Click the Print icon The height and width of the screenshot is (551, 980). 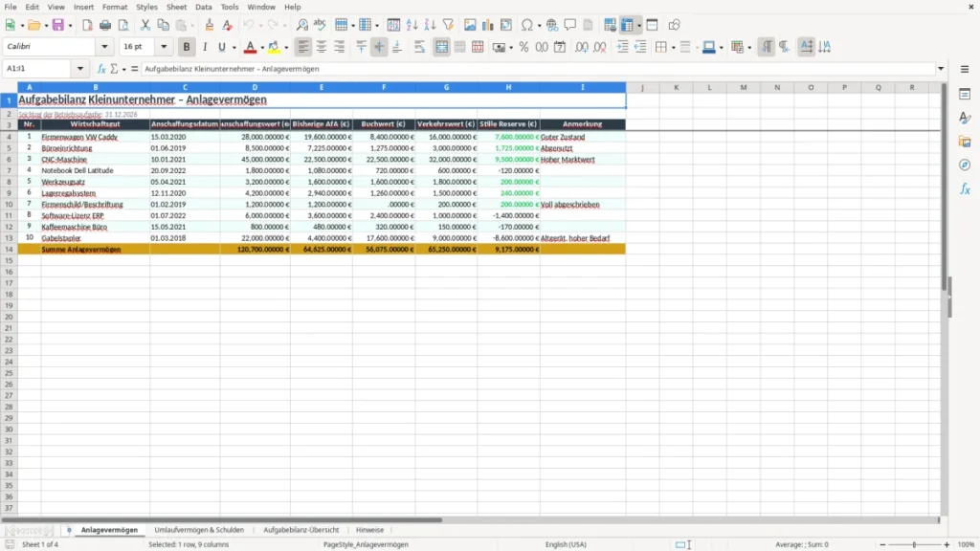coord(105,25)
